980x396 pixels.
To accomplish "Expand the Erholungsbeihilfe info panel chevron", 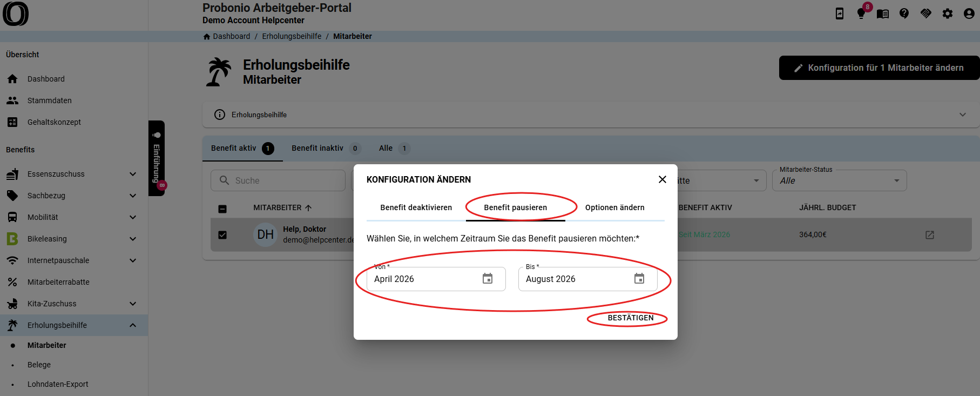I will click(x=963, y=115).
